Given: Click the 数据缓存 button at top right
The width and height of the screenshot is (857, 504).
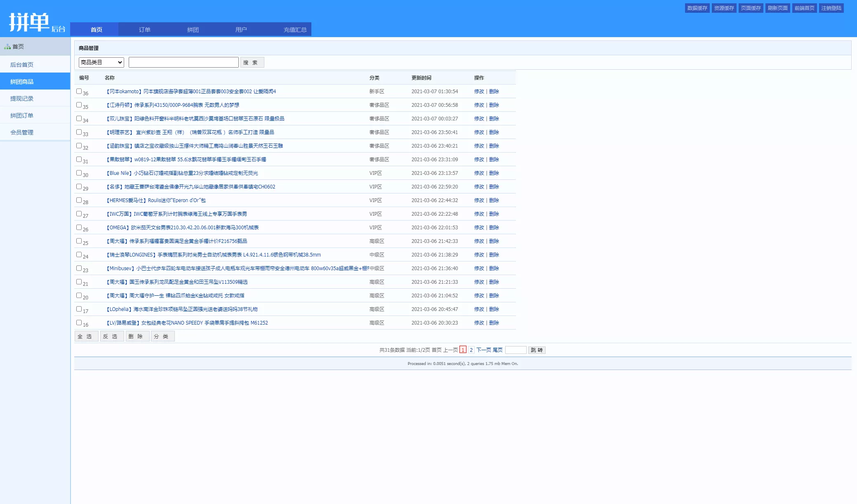Looking at the screenshot, I should [x=697, y=8].
